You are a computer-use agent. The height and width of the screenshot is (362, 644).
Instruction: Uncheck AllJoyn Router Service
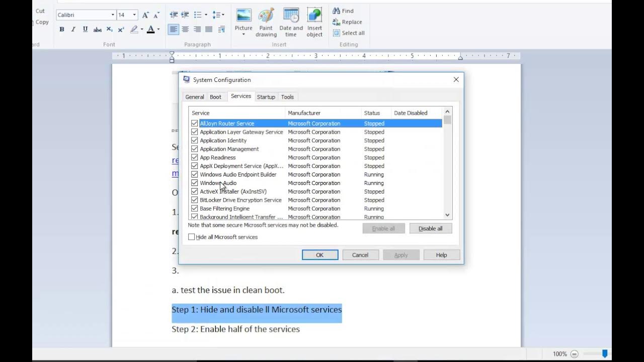(x=195, y=123)
